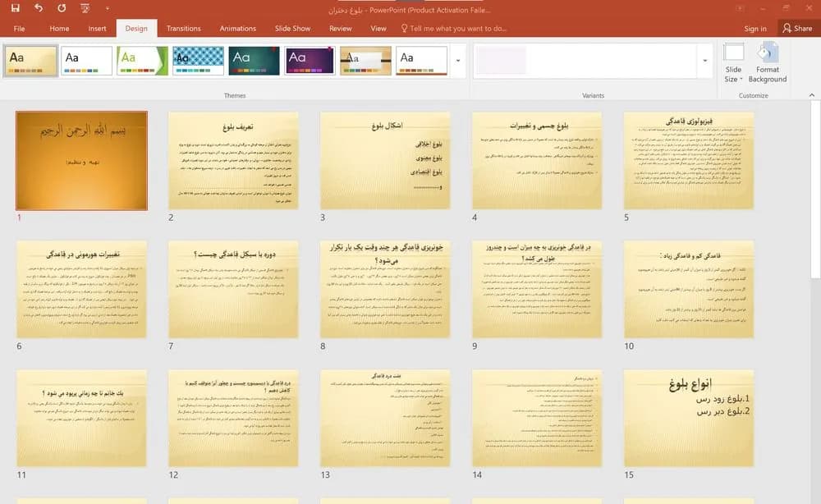Expand the Variants gallery

[704, 61]
